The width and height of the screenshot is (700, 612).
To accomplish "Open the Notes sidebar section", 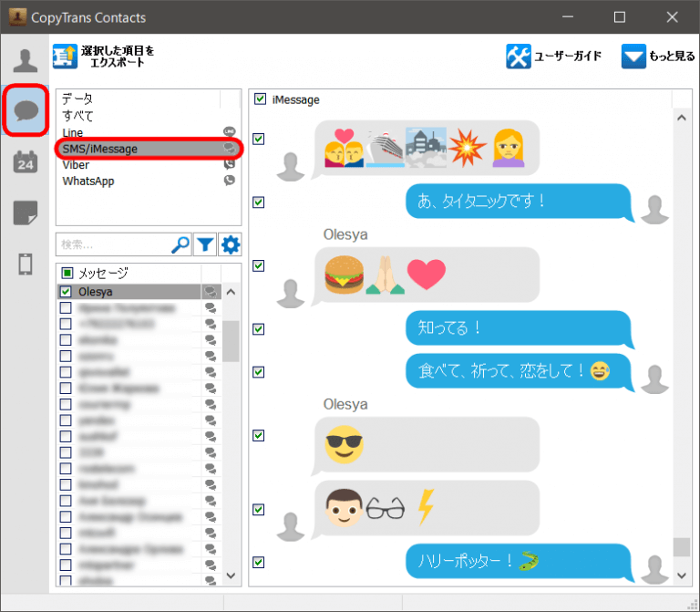I will tap(26, 213).
